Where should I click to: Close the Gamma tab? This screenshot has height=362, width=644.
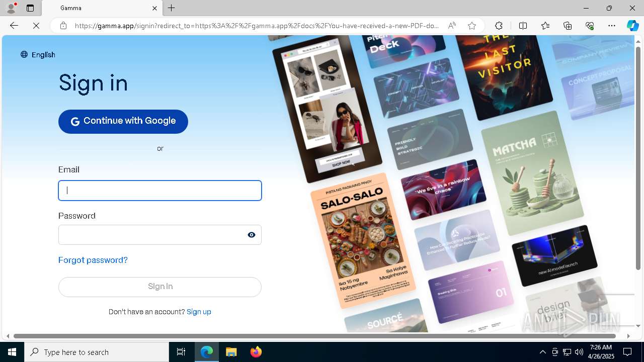154,8
